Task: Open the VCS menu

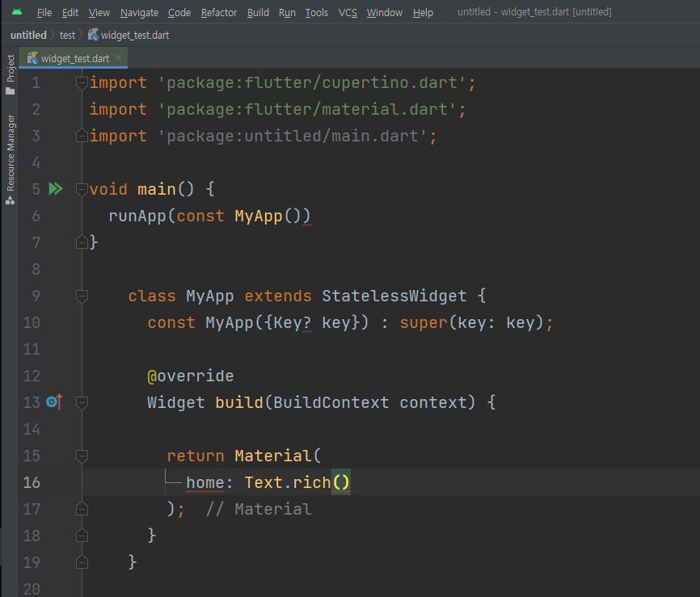Action: click(348, 12)
